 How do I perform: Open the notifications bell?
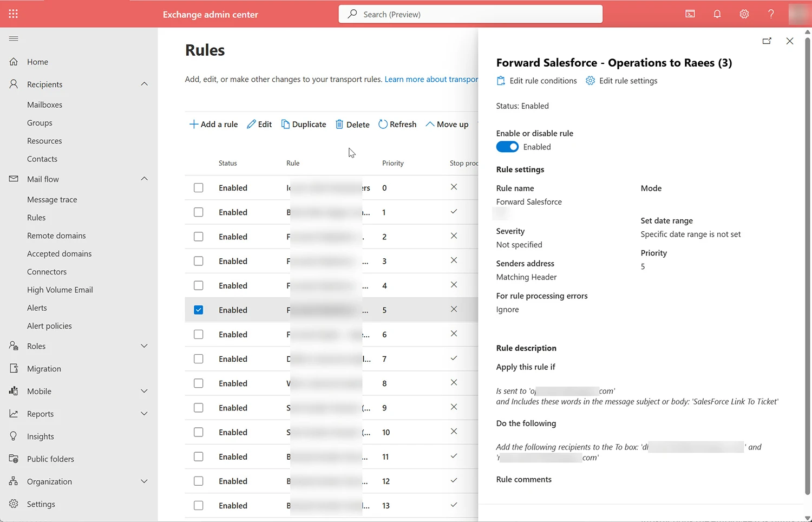tap(717, 14)
